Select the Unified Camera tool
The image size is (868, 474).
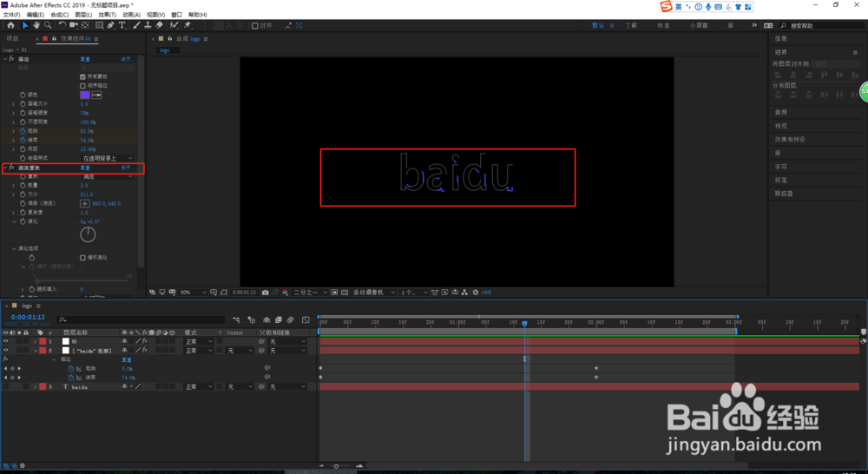tap(73, 25)
